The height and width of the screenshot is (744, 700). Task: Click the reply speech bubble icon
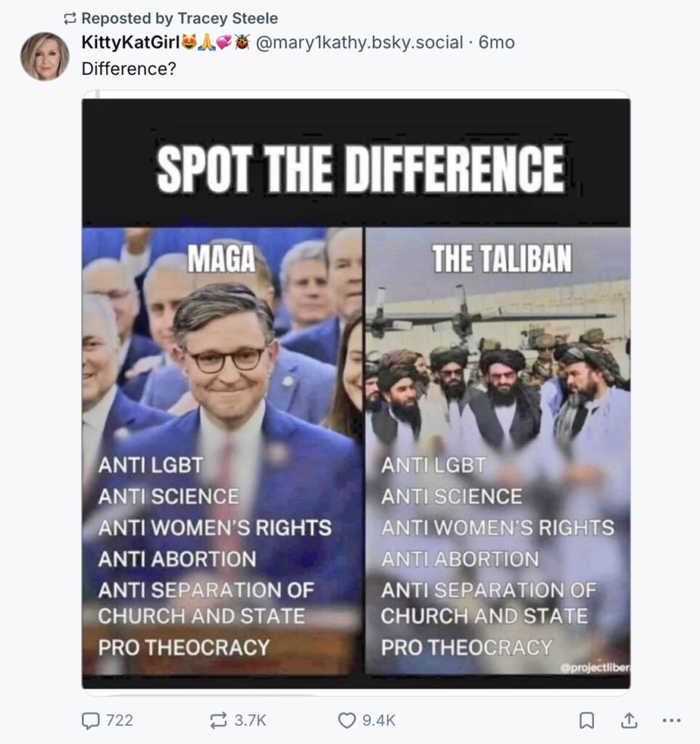pyautogui.click(x=90, y=720)
